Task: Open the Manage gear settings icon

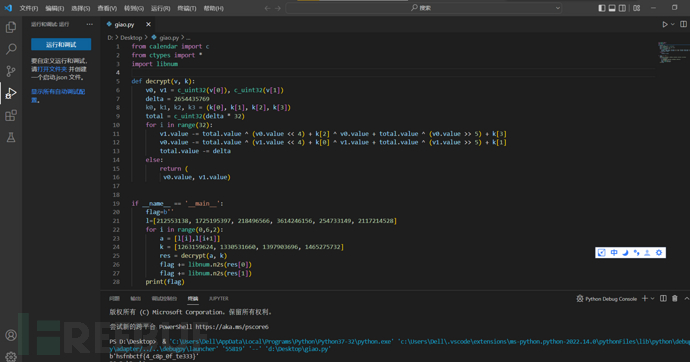Action: coord(11,356)
